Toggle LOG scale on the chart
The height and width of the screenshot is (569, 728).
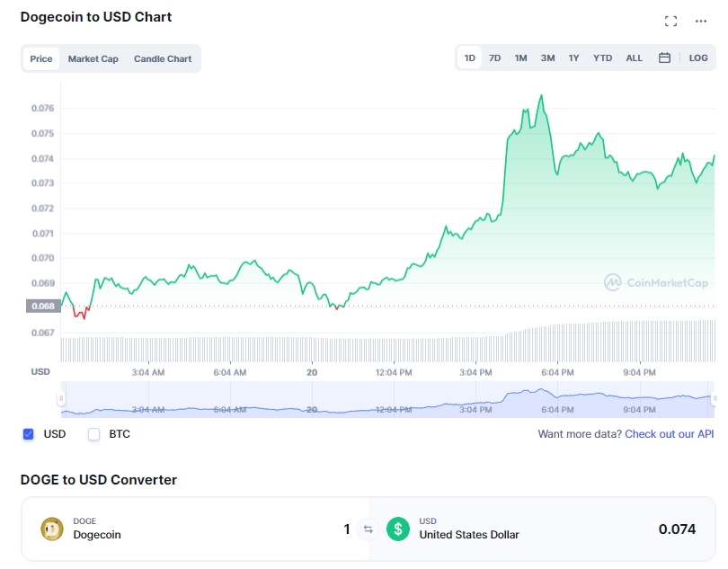pos(697,58)
